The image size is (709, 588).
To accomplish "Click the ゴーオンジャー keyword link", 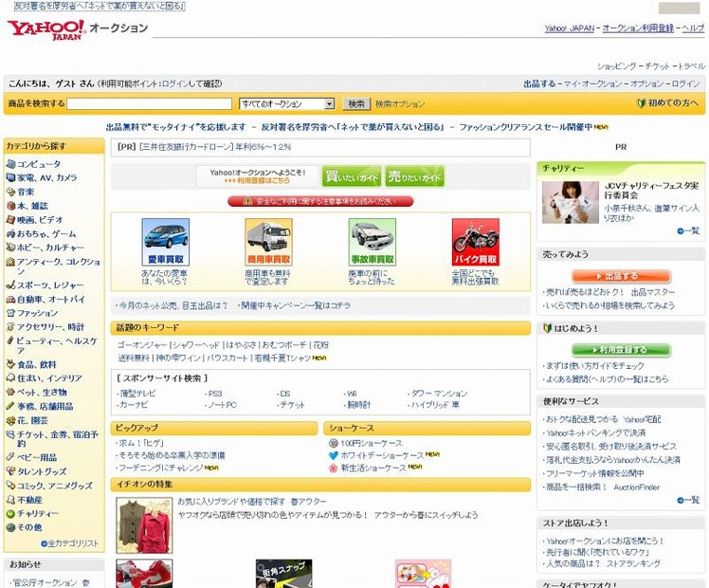I will (x=142, y=345).
